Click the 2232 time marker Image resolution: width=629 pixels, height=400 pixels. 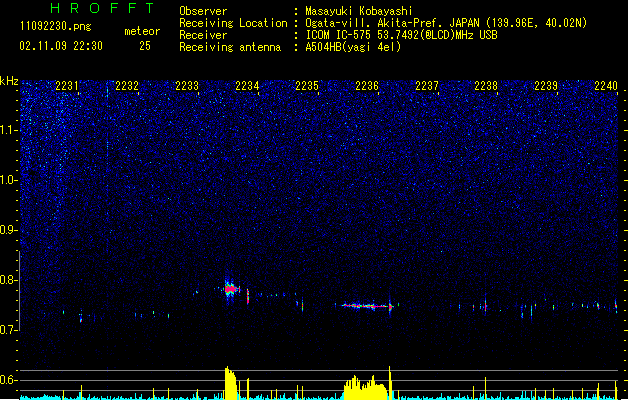pyautogui.click(x=127, y=86)
